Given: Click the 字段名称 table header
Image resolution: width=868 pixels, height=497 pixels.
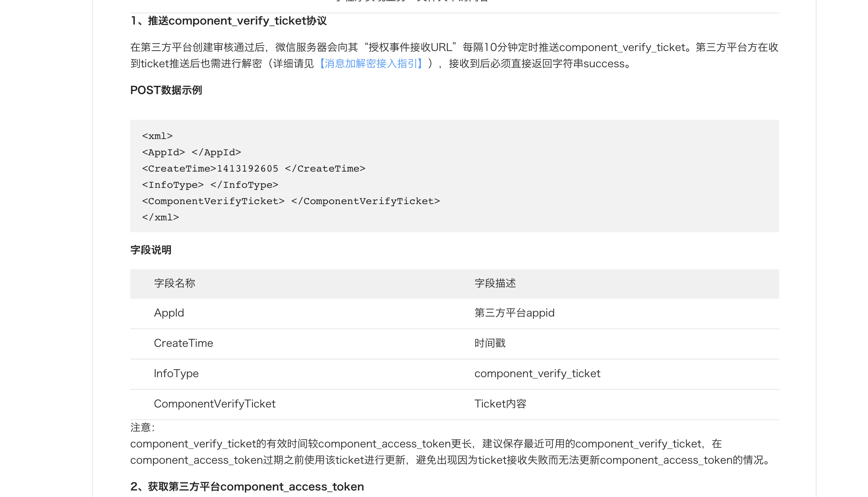Looking at the screenshot, I should [175, 283].
